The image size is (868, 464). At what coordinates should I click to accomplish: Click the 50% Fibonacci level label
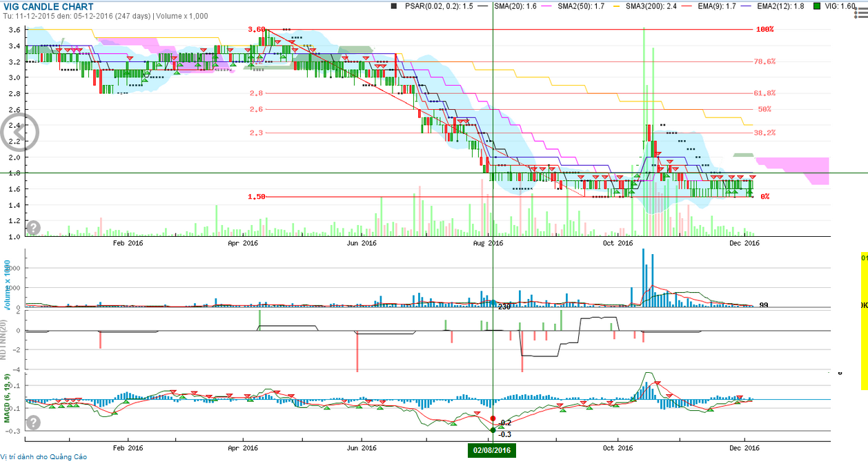pos(765,109)
